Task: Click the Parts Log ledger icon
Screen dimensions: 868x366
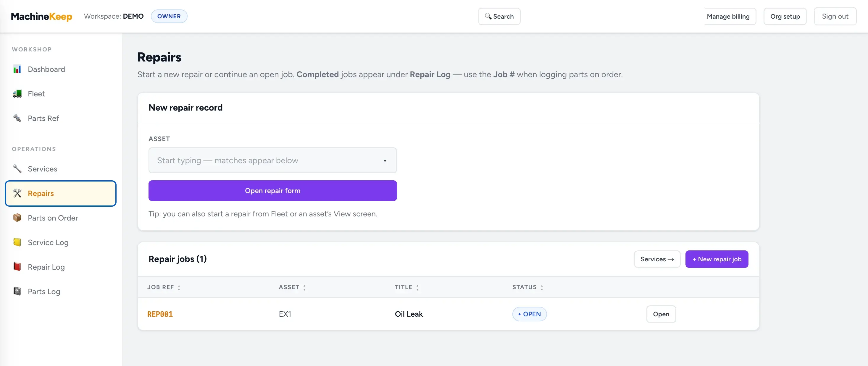Action: [17, 291]
